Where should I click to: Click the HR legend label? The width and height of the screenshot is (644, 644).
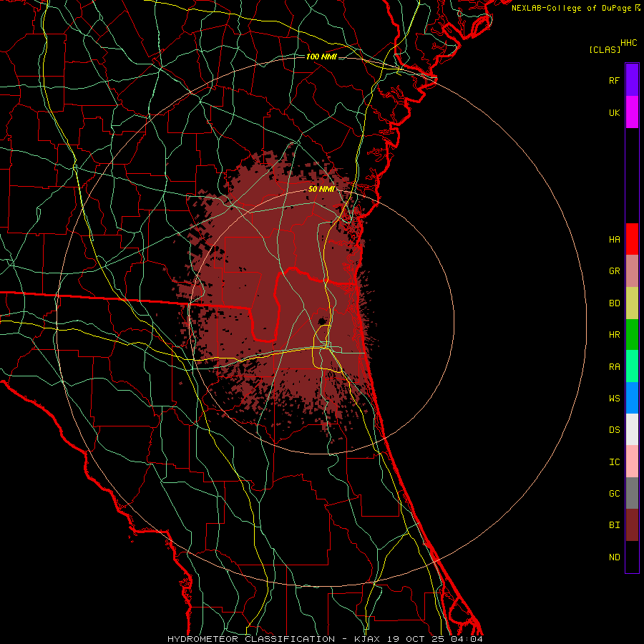(614, 335)
